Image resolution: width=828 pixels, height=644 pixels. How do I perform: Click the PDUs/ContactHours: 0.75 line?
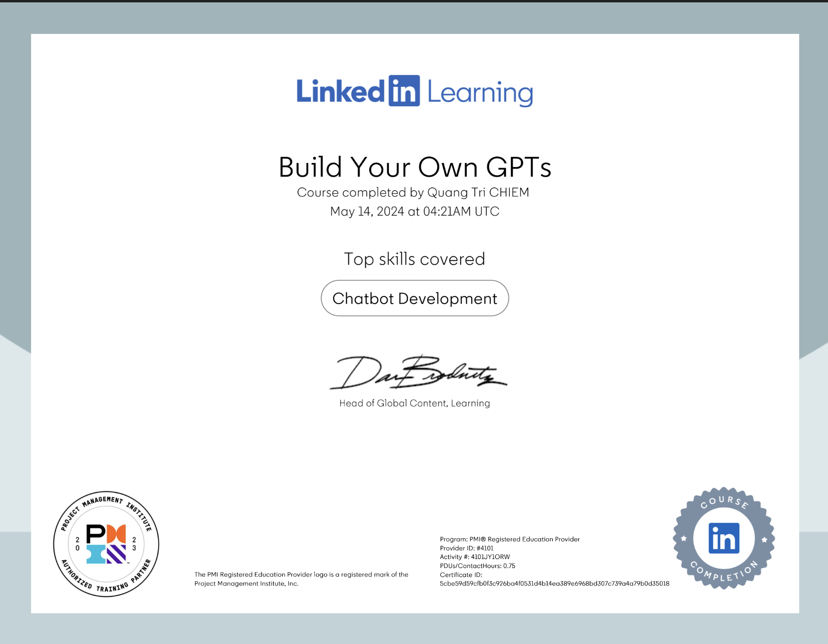[477, 566]
